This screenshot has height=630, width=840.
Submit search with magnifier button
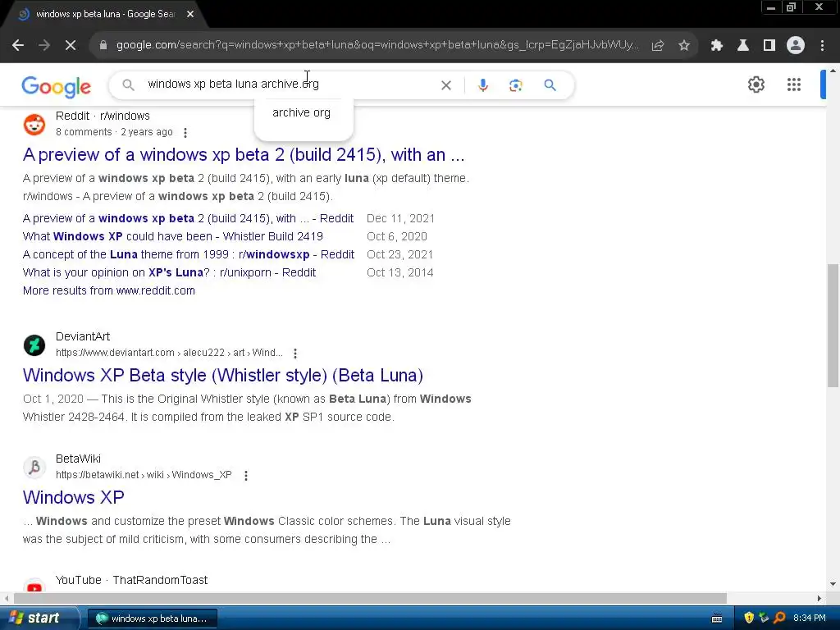pyautogui.click(x=550, y=85)
